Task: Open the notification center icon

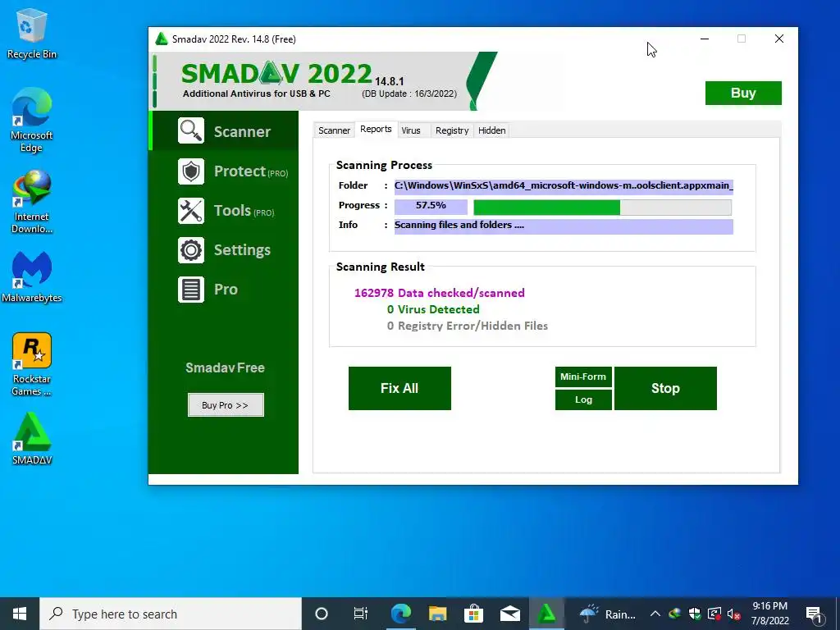Action: (815, 614)
